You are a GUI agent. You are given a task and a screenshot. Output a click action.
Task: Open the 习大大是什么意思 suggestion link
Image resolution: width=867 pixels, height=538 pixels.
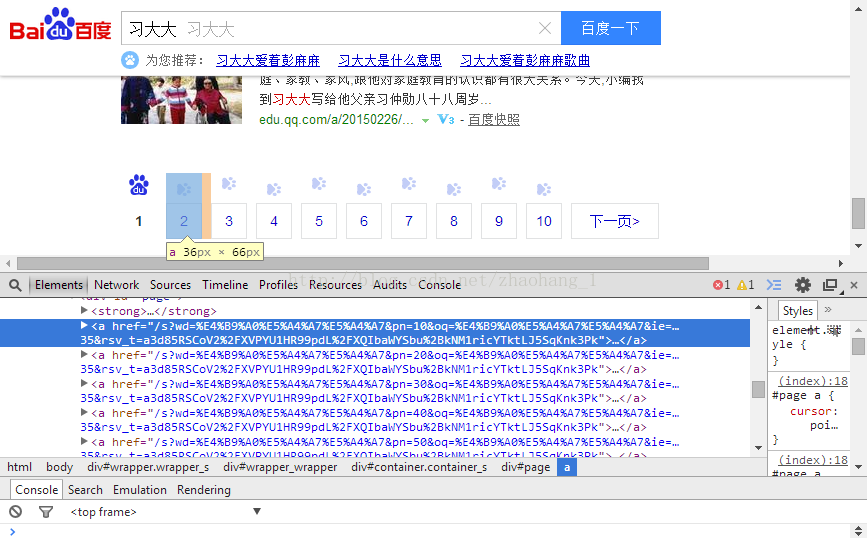390,60
